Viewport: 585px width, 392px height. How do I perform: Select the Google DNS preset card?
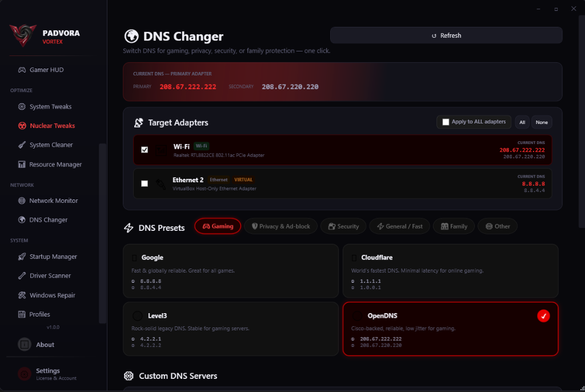tap(231, 271)
